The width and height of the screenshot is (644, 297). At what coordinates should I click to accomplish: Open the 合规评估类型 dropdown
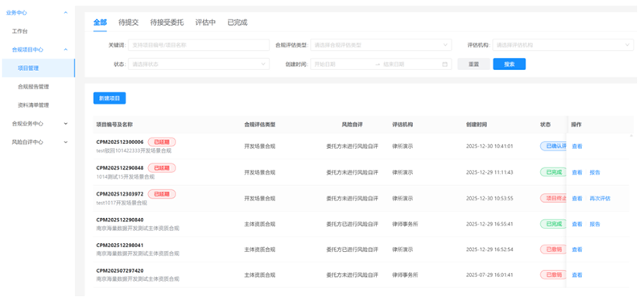click(381, 45)
